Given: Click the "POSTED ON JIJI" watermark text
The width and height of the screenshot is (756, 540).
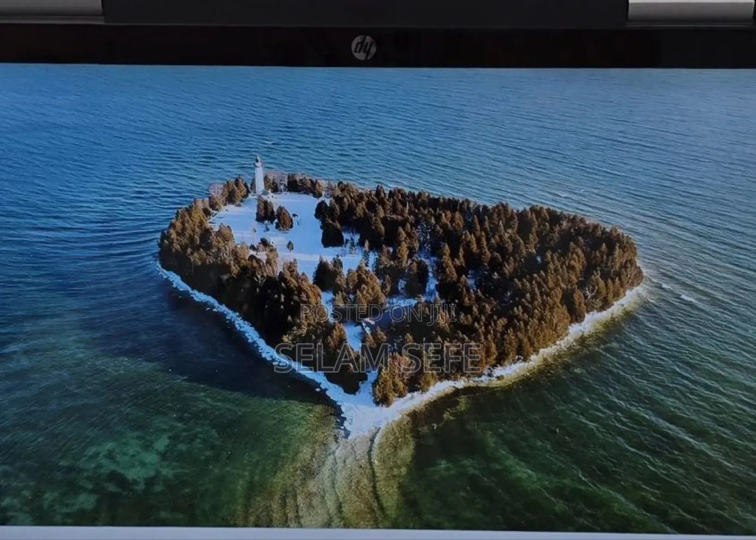Looking at the screenshot, I should pyautogui.click(x=378, y=313).
